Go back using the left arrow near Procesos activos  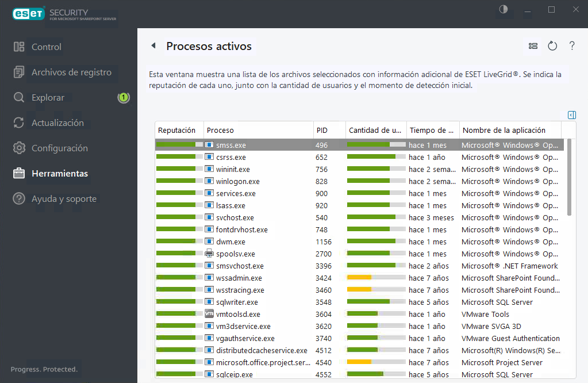tap(153, 46)
